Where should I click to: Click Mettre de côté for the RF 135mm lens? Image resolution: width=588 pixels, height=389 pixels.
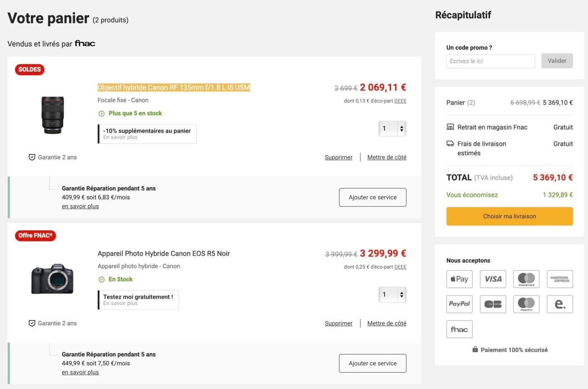387,157
